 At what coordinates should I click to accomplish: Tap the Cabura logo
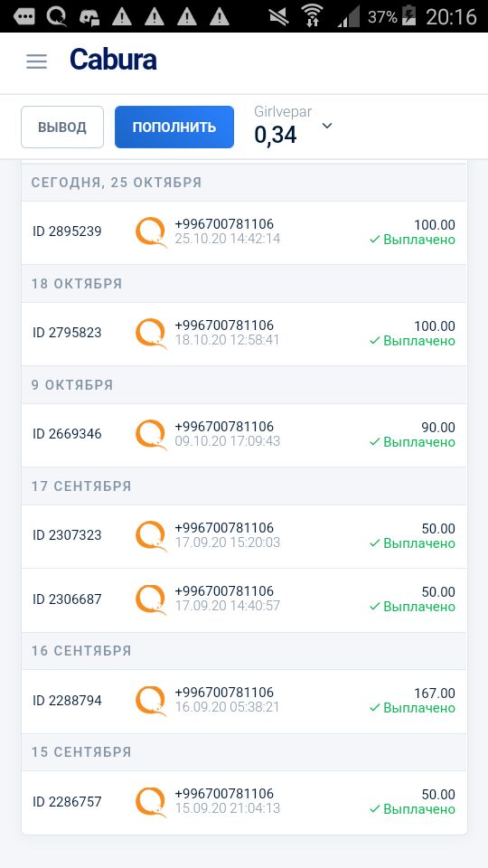point(113,60)
